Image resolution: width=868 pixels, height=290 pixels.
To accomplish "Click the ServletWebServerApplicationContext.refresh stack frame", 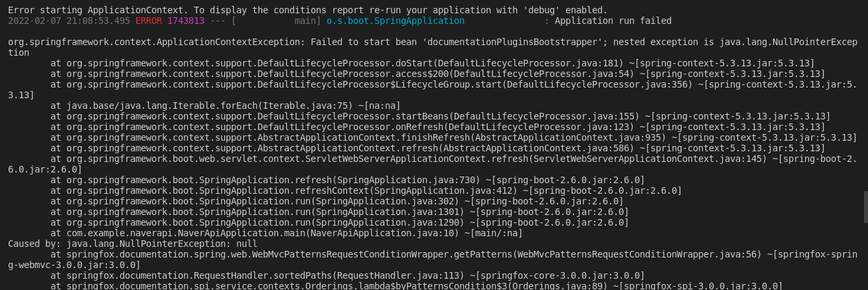I will (433, 164).
